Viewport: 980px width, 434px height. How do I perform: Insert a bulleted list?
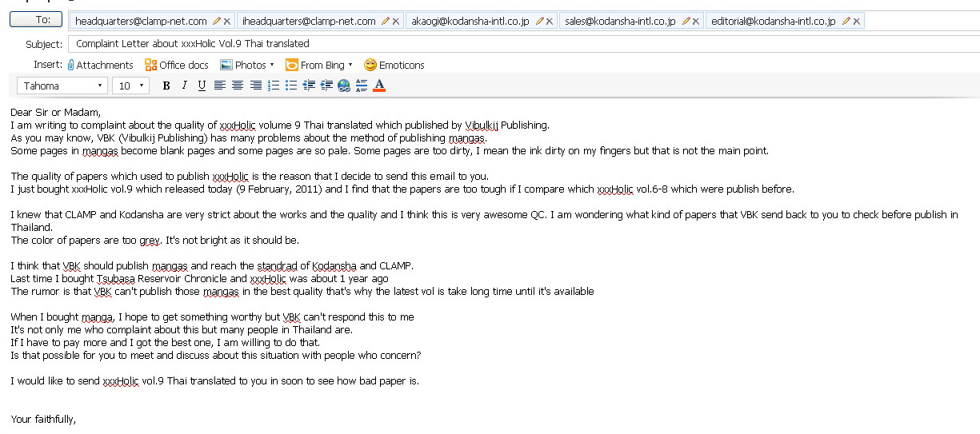pos(291,86)
